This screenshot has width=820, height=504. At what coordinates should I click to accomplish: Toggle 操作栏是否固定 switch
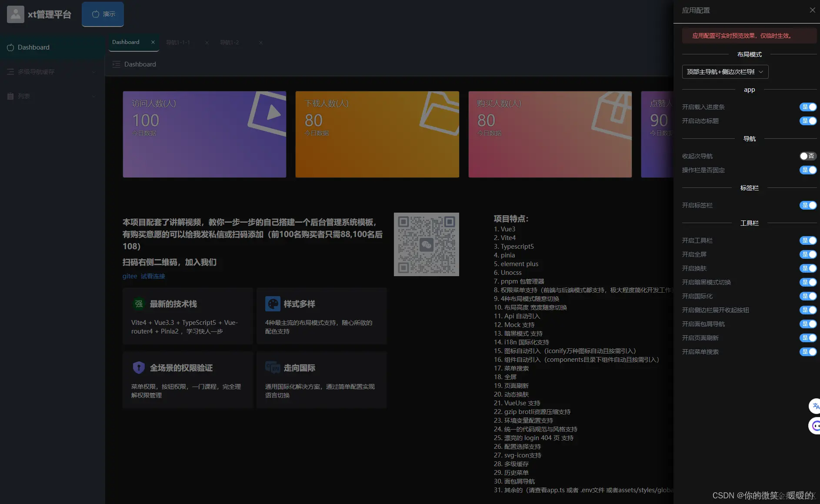click(808, 170)
